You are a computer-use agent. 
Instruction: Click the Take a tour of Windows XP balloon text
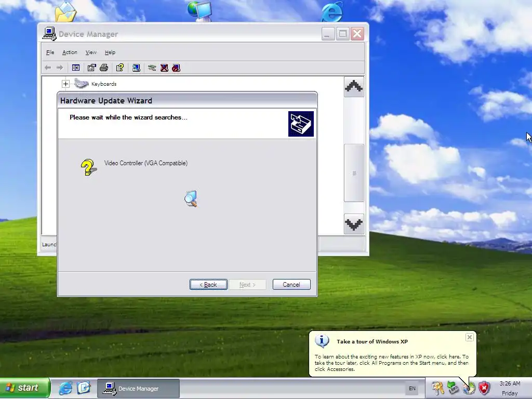coord(372,342)
